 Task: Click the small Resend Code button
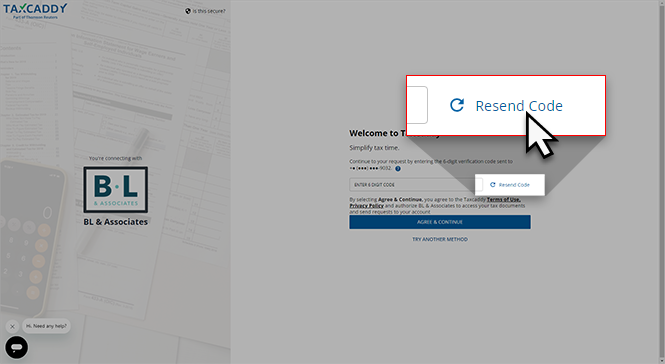(x=510, y=185)
